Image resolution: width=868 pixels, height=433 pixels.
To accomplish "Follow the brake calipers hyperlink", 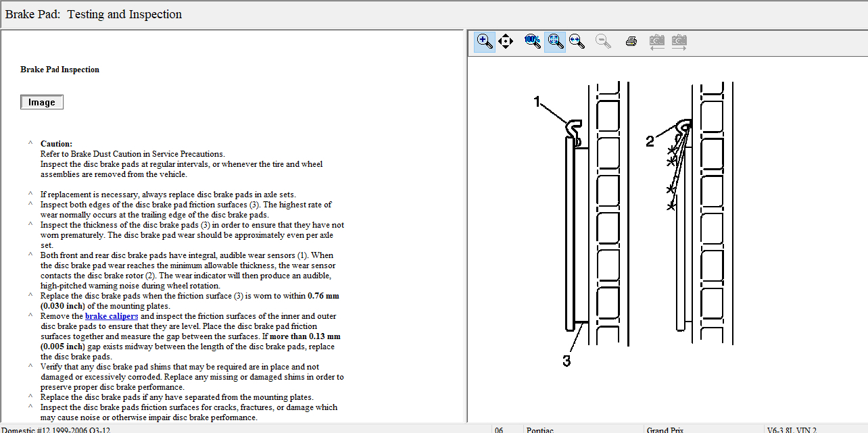I will click(112, 316).
